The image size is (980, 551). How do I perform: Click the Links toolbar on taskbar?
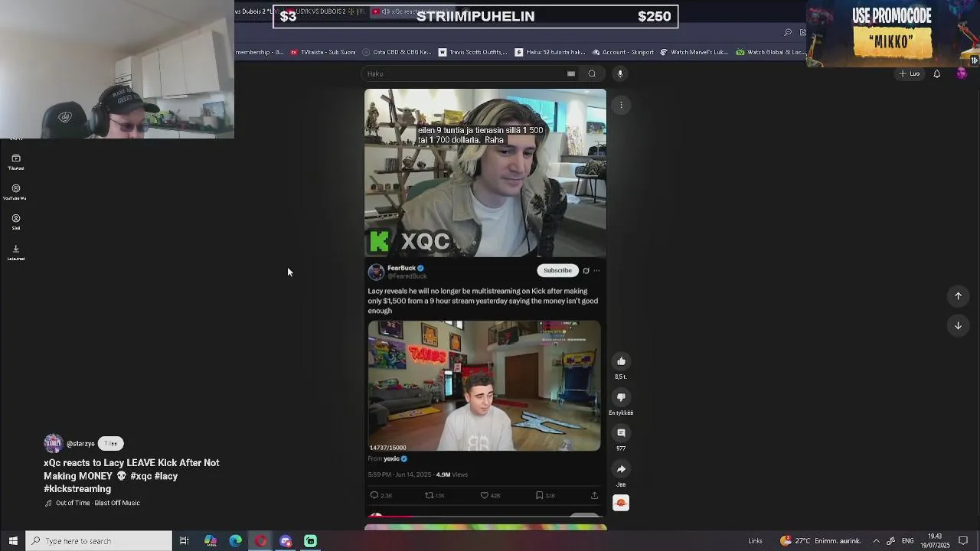755,541
